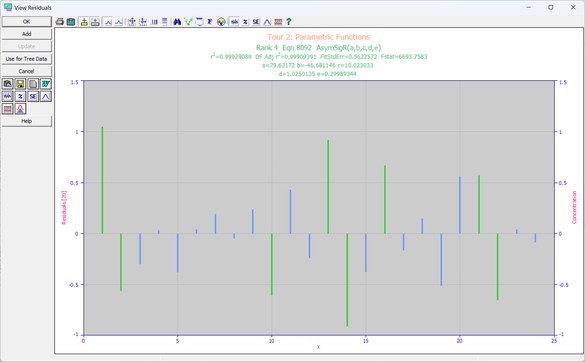This screenshot has width=585, height=362.
Task: Click the camera graph icon in left panel
Action: click(7, 84)
